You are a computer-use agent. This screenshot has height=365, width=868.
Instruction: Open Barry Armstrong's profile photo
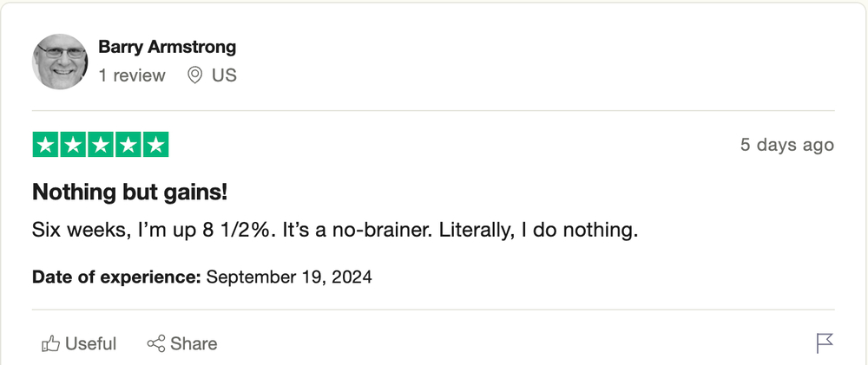click(60, 62)
